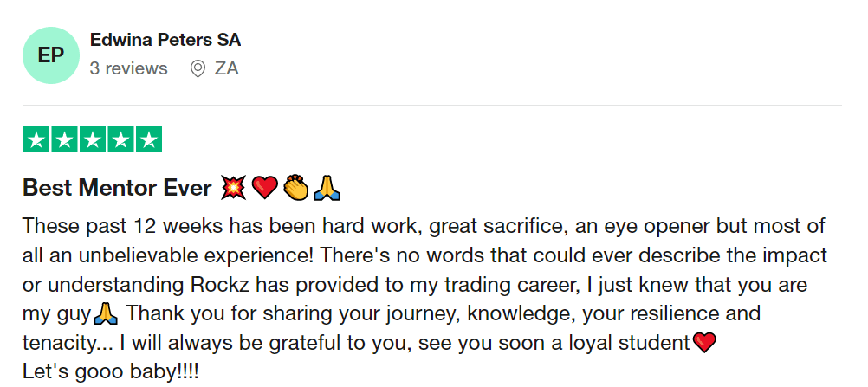This screenshot has height=387, width=868.
Task: Click the fifth green rating star
Action: pyautogui.click(x=148, y=139)
